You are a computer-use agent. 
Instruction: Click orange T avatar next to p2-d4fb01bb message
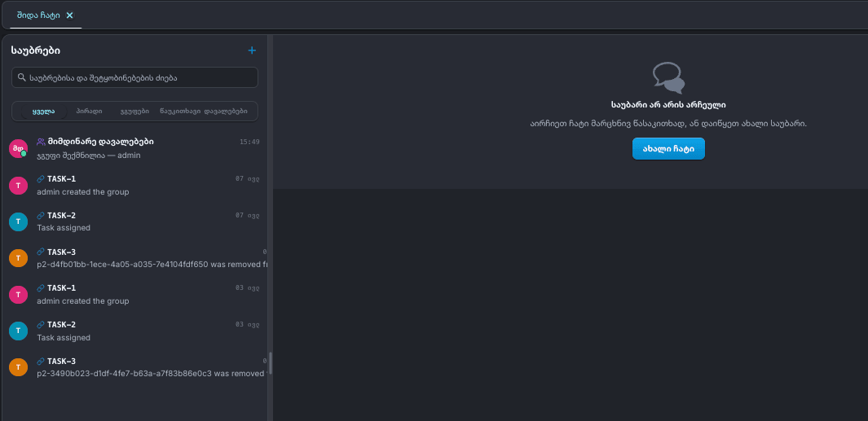click(x=18, y=258)
